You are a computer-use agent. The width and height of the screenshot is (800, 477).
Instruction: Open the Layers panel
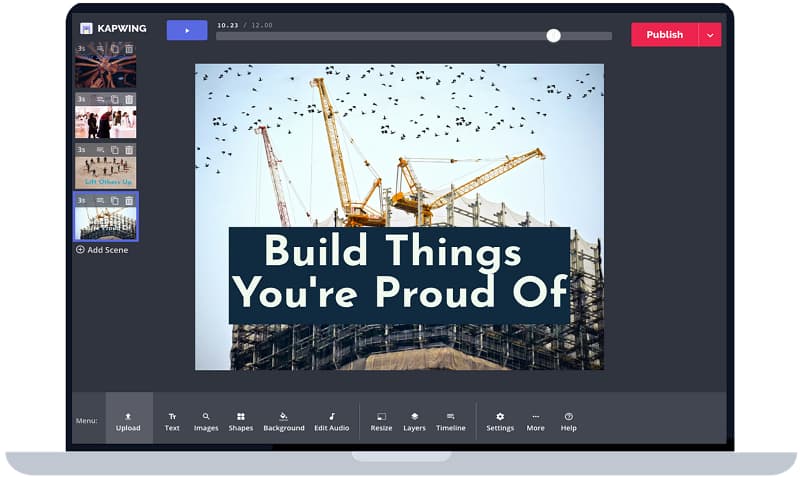click(x=414, y=422)
